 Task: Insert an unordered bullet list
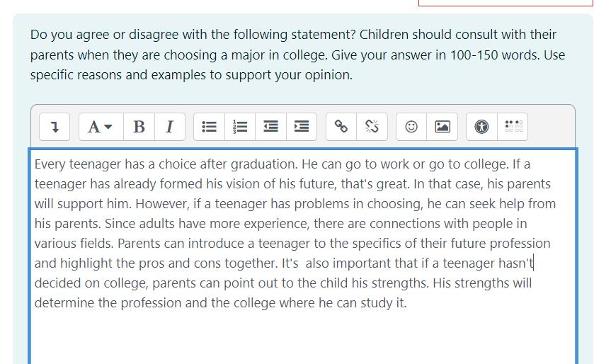[209, 127]
